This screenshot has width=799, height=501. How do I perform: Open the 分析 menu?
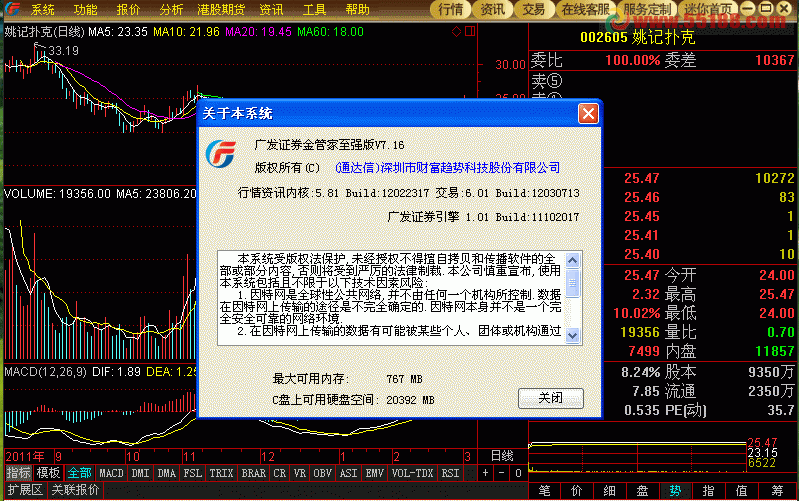(171, 9)
